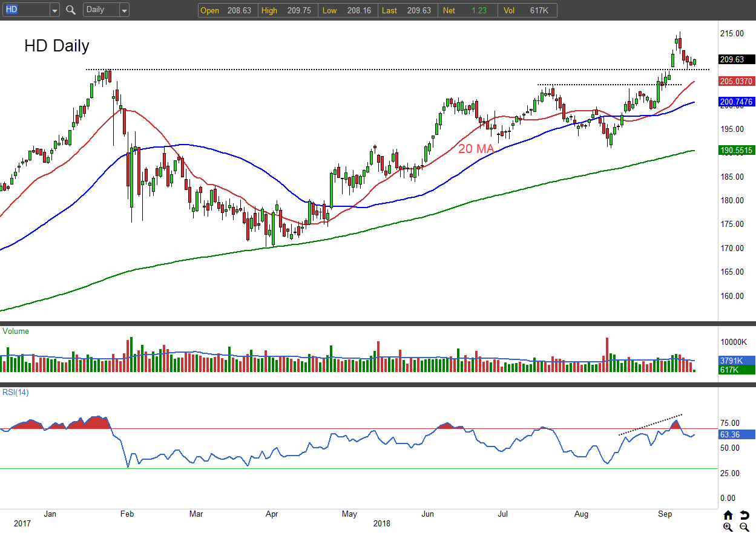
Task: Click the symbol search magnifier icon
Action: pos(71,10)
